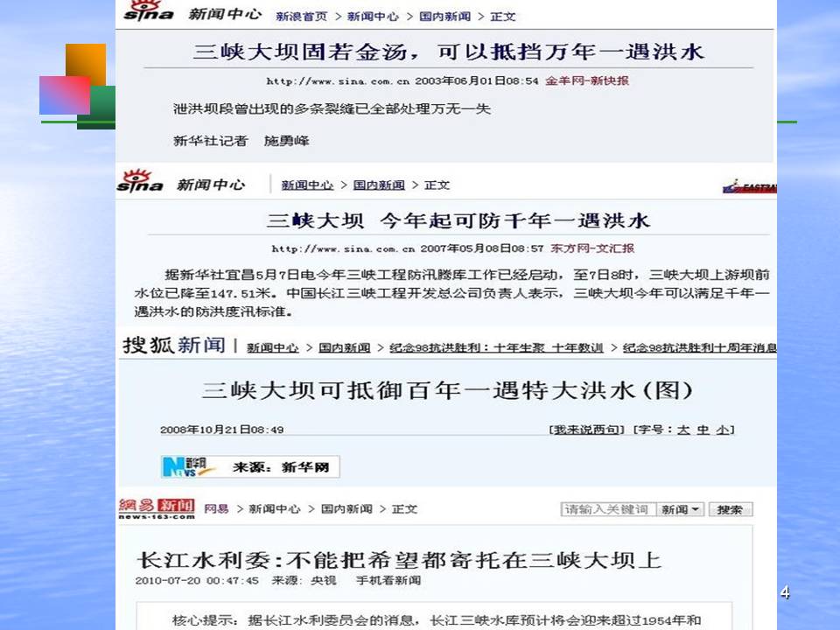This screenshot has width=840, height=630.
Task: Click the 搜狐新闻 logo
Action: [x=174, y=345]
